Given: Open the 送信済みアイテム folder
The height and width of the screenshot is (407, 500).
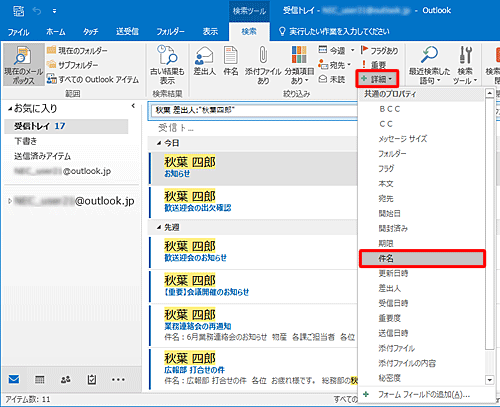Looking at the screenshot, I should coord(42,156).
